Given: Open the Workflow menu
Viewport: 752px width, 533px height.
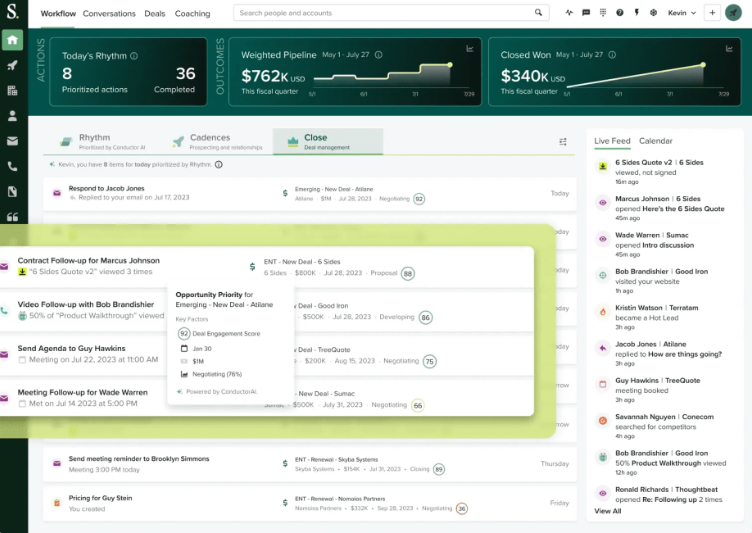Looking at the screenshot, I should click(58, 13).
